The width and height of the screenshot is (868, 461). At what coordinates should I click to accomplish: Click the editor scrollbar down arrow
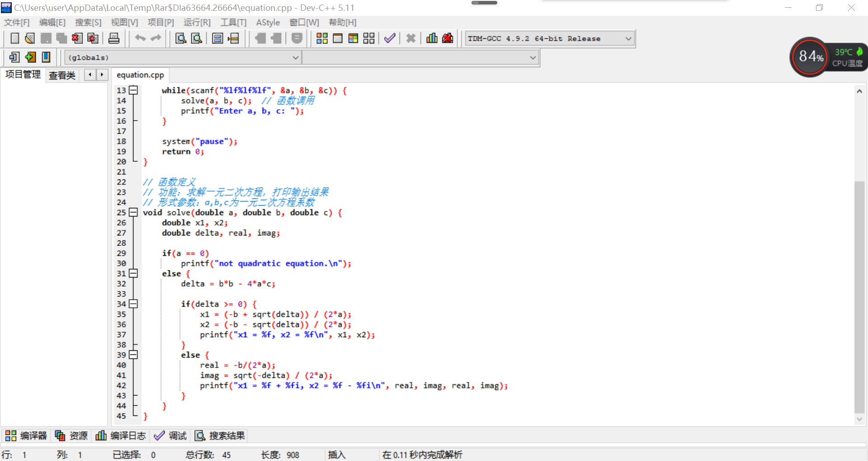pyautogui.click(x=859, y=419)
